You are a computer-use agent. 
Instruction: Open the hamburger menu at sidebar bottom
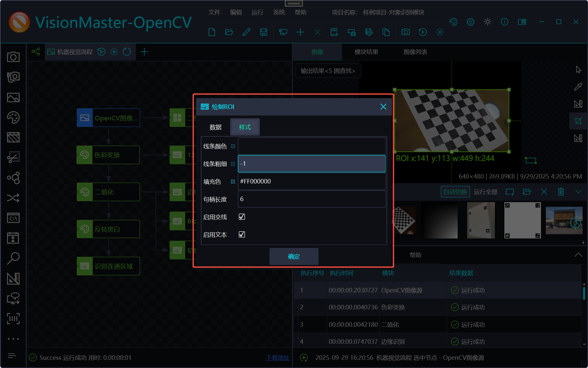[x=12, y=356]
